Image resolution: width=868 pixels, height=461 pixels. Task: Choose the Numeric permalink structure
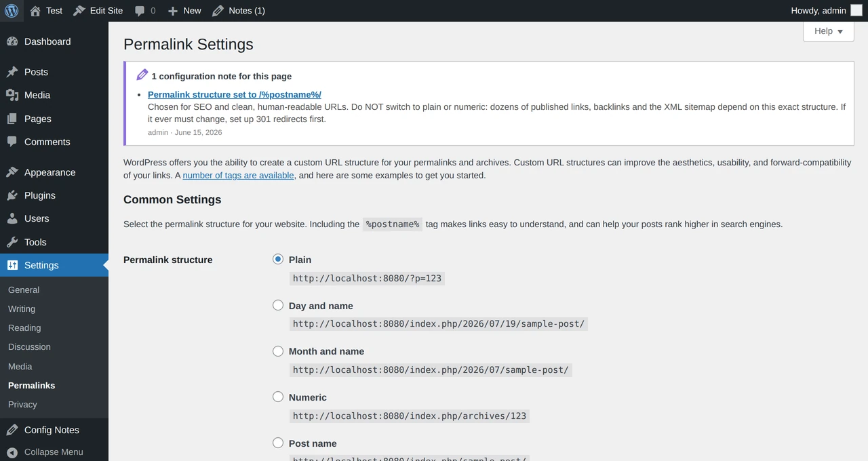[x=278, y=397]
